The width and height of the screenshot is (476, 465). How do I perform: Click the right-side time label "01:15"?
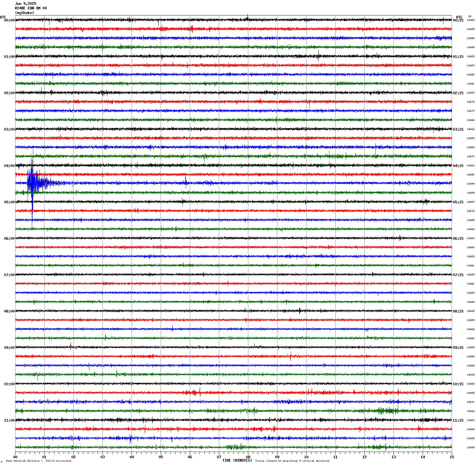tap(458, 57)
